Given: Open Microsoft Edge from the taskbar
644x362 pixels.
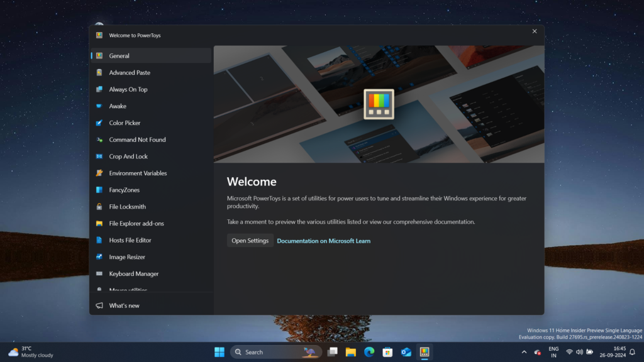Looking at the screenshot, I should (369, 352).
